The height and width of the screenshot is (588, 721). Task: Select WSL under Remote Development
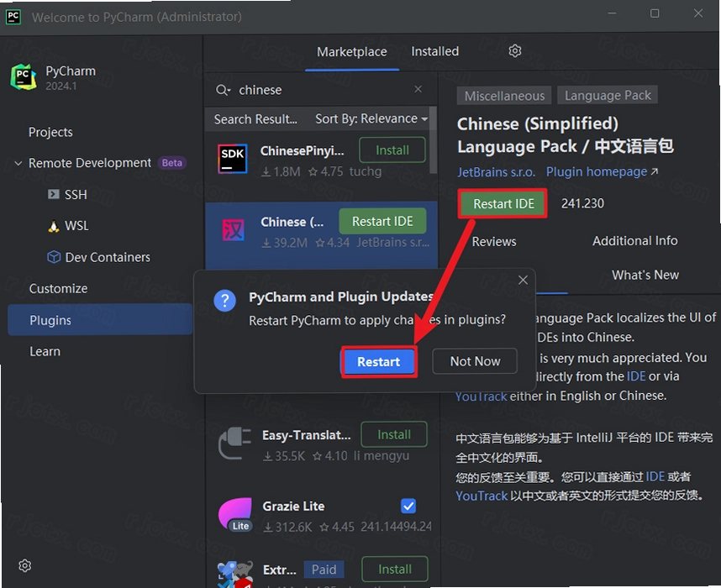76,226
